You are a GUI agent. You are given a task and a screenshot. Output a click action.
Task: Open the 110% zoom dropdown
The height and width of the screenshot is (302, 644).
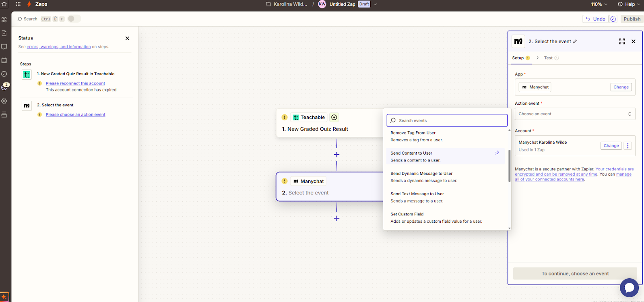click(x=599, y=4)
